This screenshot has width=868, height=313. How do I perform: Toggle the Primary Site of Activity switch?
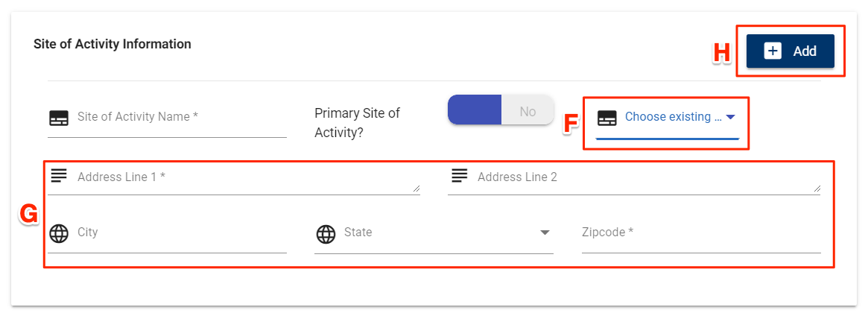click(x=501, y=110)
